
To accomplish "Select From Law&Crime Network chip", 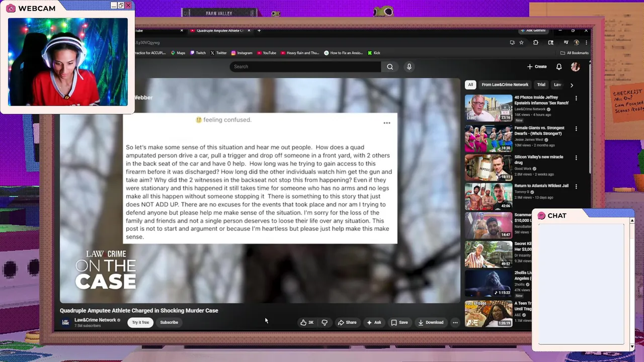I will click(505, 84).
